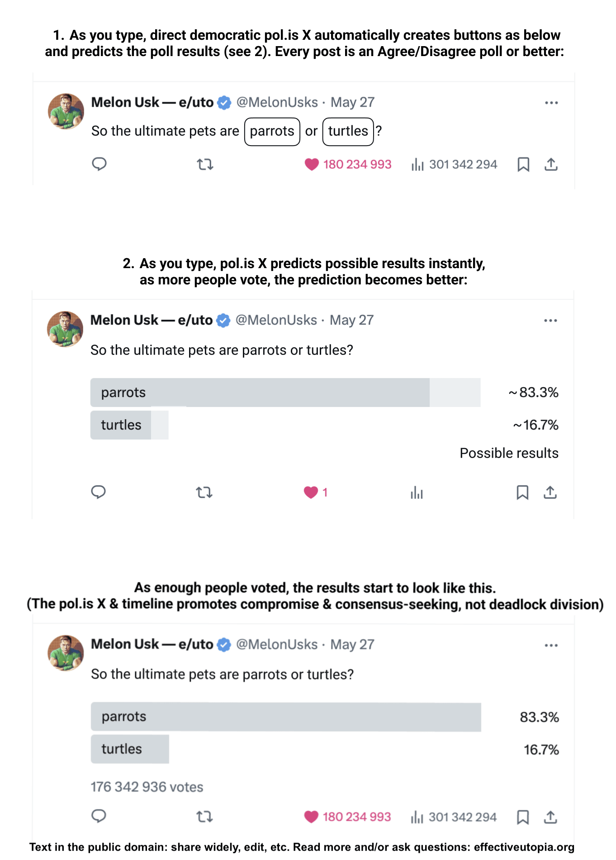616x860 pixels.
Task: Open more options on first post
Action: pos(551,103)
